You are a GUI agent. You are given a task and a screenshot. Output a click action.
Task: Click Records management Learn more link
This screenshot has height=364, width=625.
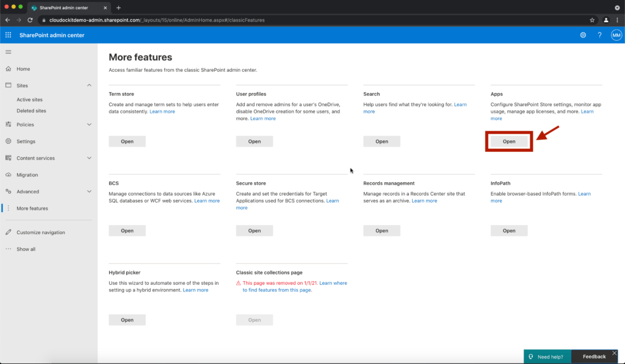424,201
